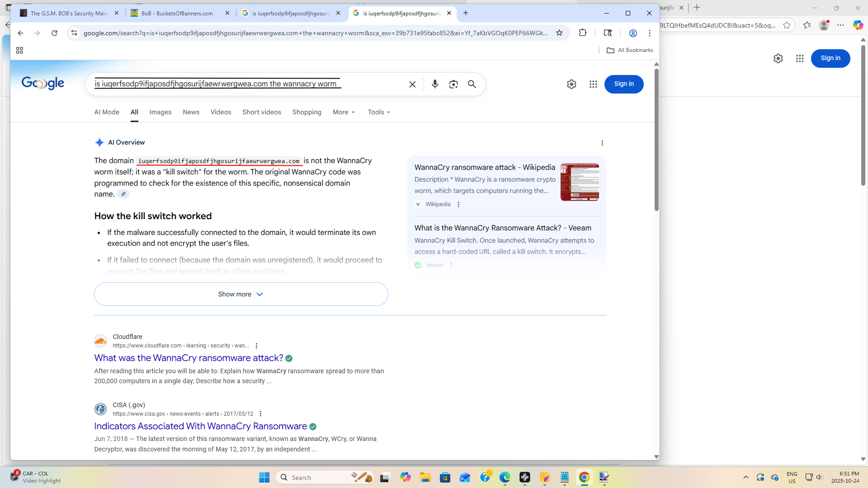
Task: Open the Videos results tab
Action: click(x=221, y=112)
